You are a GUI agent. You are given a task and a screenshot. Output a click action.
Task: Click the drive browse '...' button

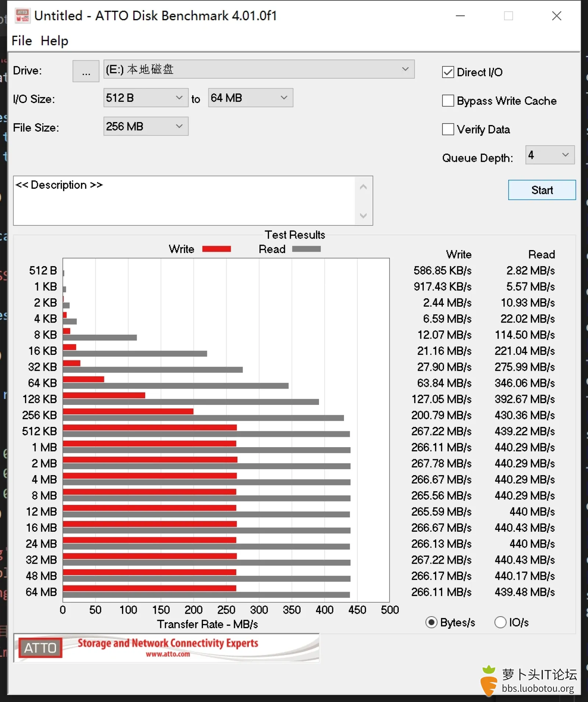(x=86, y=71)
